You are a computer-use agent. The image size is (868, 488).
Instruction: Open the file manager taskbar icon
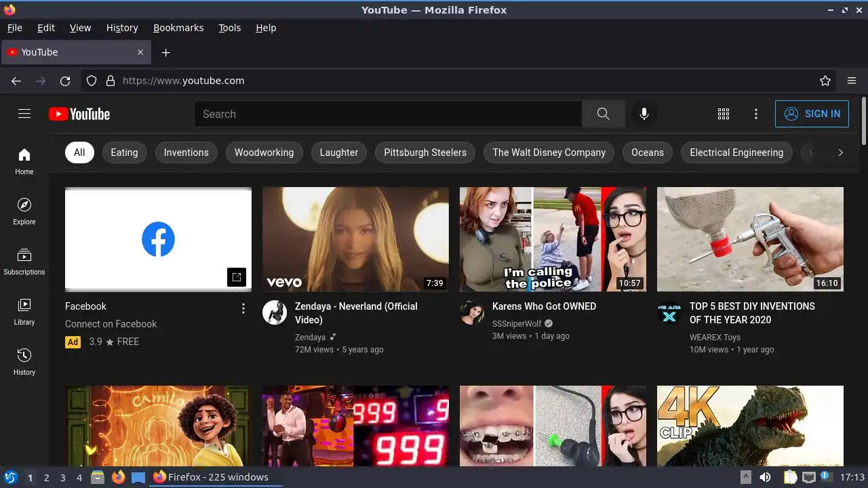pyautogui.click(x=98, y=477)
